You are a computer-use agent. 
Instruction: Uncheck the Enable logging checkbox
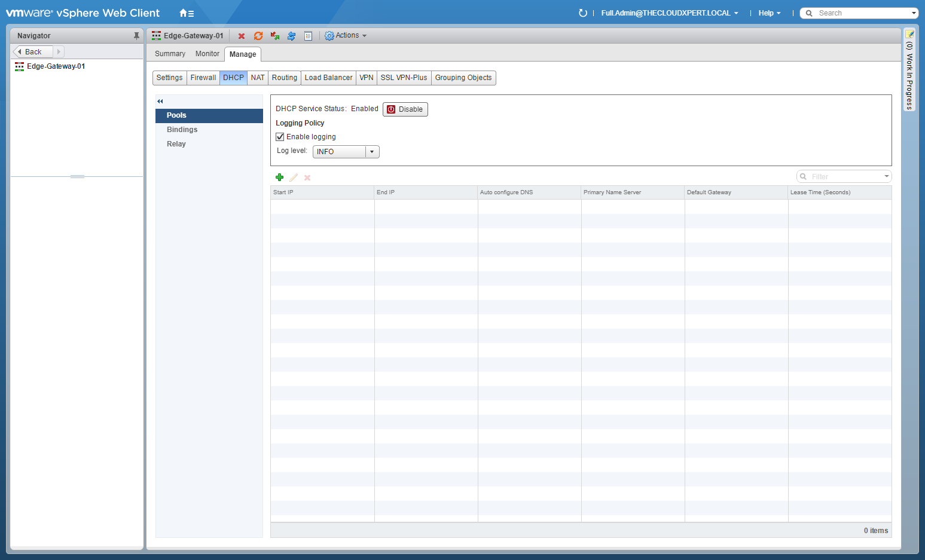[x=280, y=137]
